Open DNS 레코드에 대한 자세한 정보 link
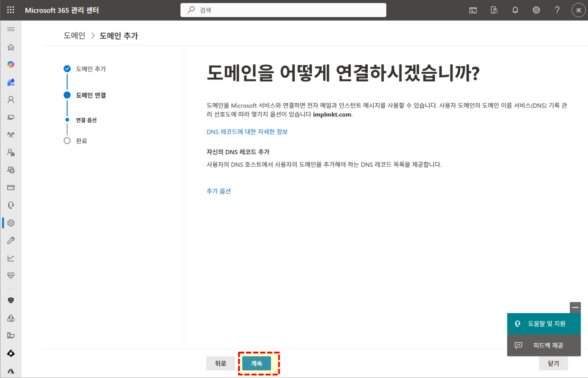 (247, 132)
